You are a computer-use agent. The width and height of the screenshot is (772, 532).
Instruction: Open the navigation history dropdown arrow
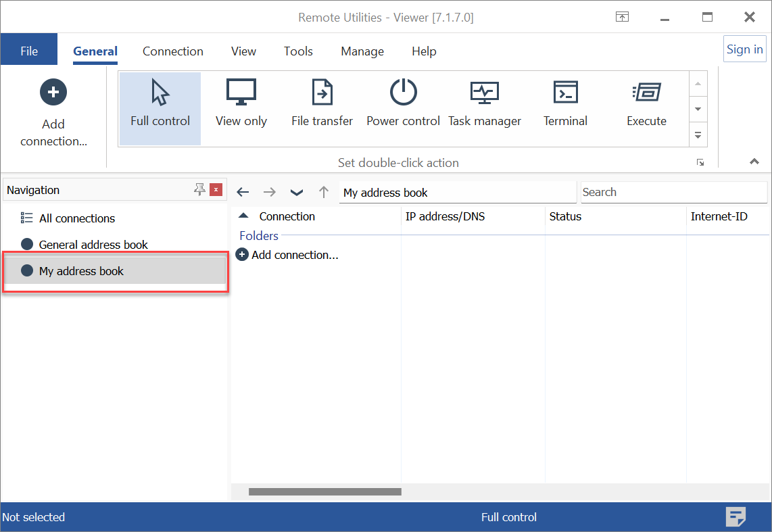pyautogui.click(x=297, y=193)
